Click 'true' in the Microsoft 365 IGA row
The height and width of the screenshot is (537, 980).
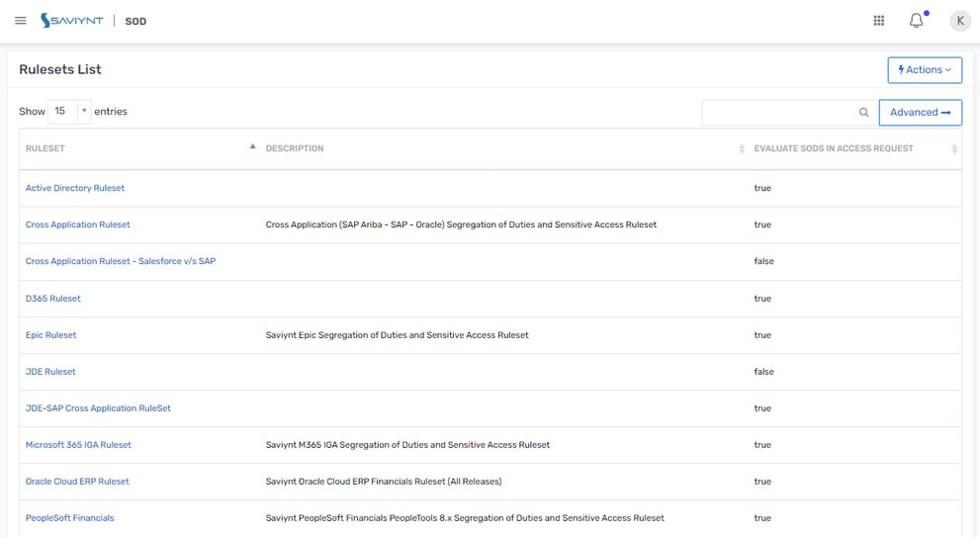pos(762,445)
